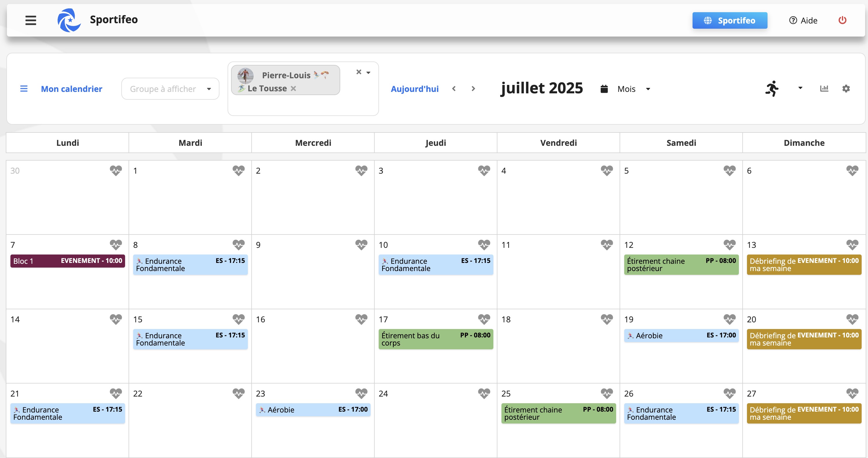Image resolution: width=868 pixels, height=458 pixels.
Task: Click the power logout icon
Action: tap(842, 20)
